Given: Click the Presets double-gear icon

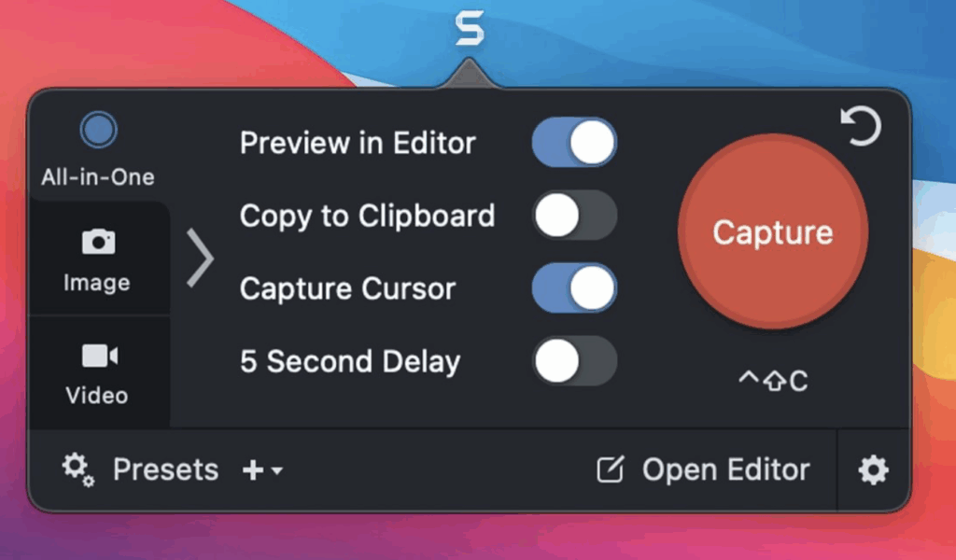Looking at the screenshot, I should click(x=78, y=469).
